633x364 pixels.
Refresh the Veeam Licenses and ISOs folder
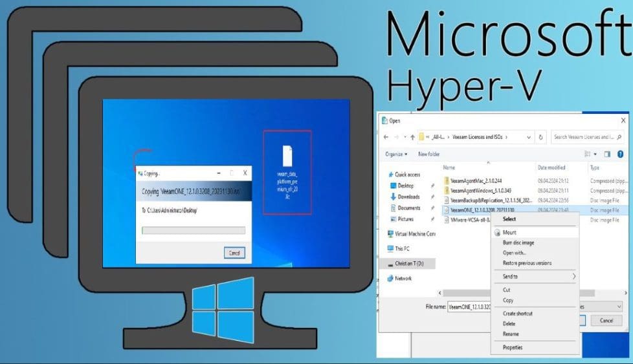point(541,137)
